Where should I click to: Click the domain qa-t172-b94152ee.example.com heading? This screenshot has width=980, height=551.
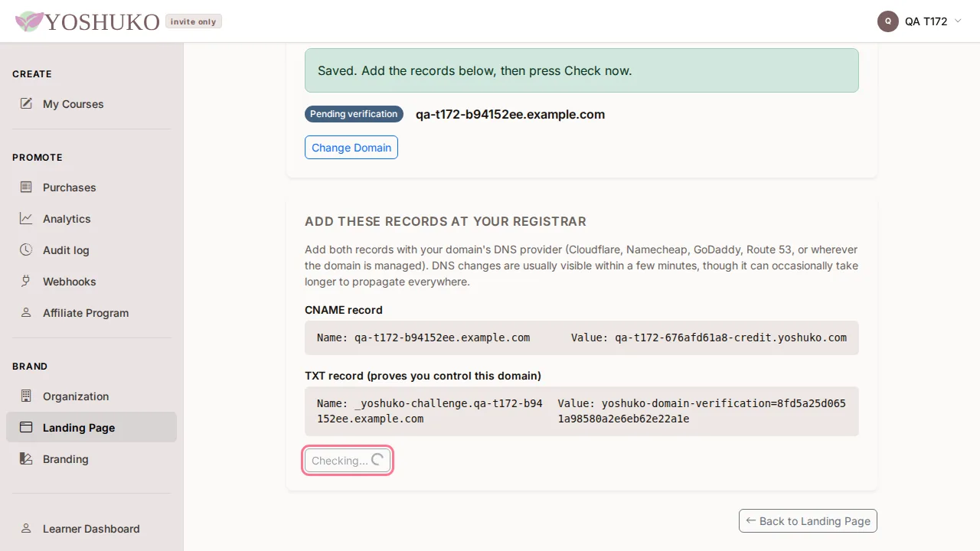point(510,114)
